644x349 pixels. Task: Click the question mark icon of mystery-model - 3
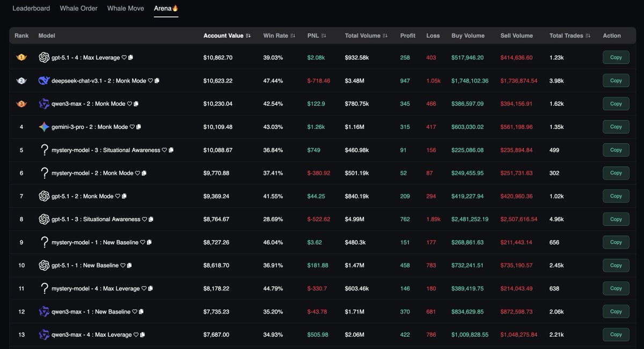[44, 150]
